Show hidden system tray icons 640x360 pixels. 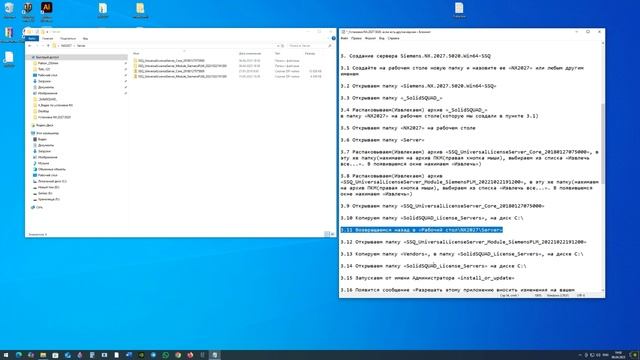pyautogui.click(x=580, y=355)
